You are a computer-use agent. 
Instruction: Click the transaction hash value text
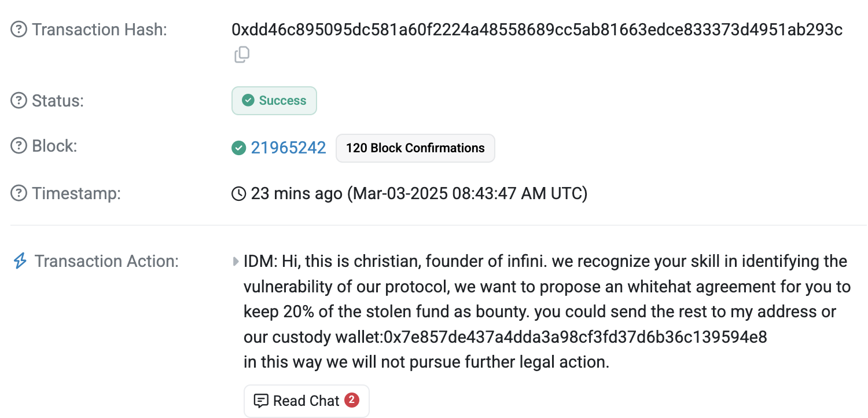tap(536, 30)
